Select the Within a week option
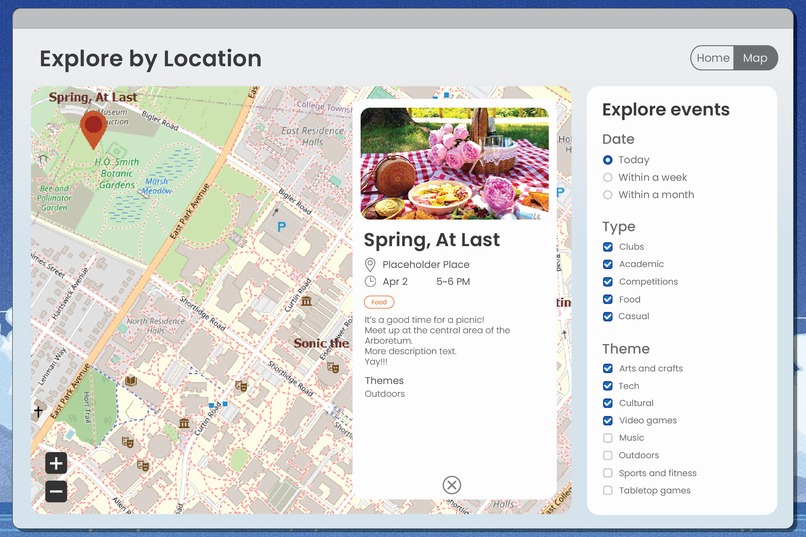 click(x=608, y=177)
